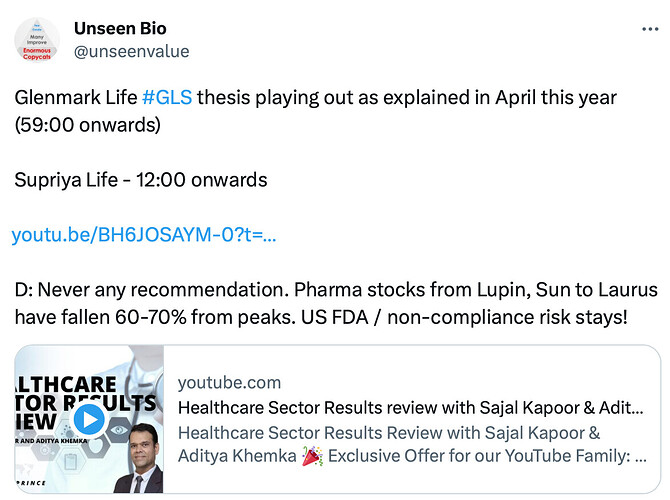This screenshot has width=670, height=500.
Task: Select the youtube.com domain label in card
Action: point(229,383)
